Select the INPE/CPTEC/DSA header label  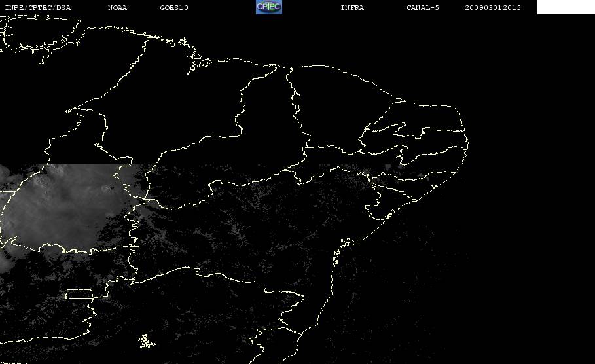click(x=37, y=8)
